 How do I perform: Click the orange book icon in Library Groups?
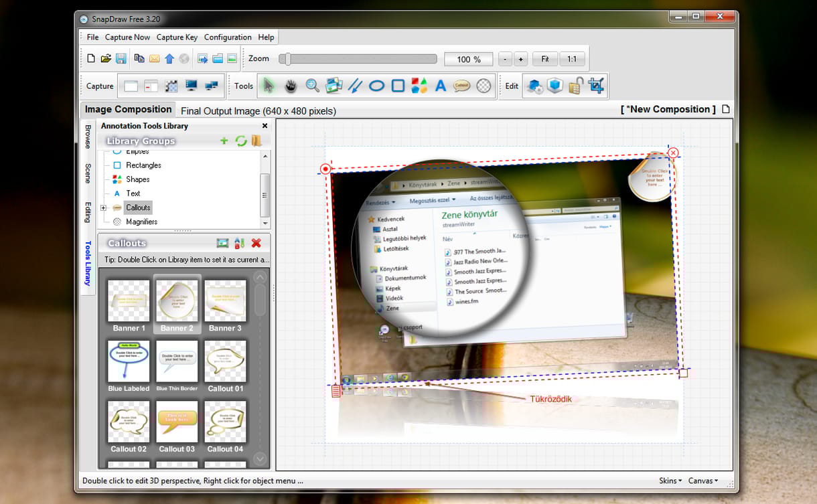[x=256, y=141]
